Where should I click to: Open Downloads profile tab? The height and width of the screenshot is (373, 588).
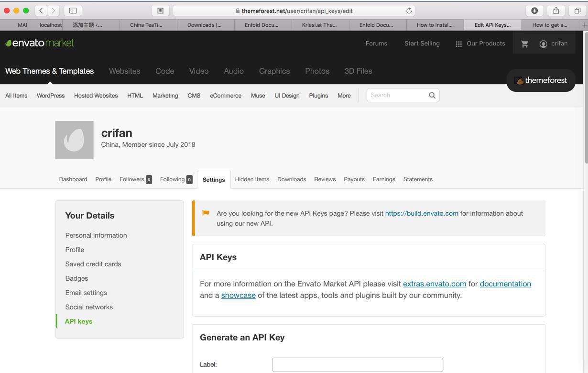click(292, 179)
